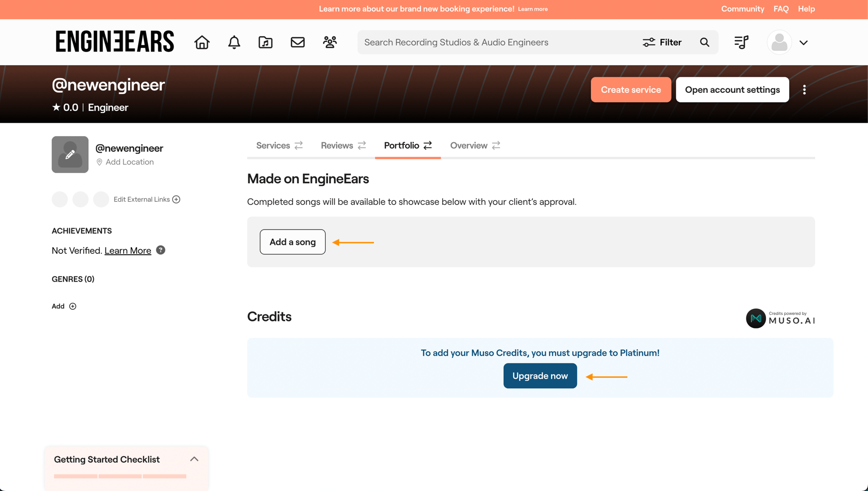
Task: Click the Create service button
Action: pos(631,89)
